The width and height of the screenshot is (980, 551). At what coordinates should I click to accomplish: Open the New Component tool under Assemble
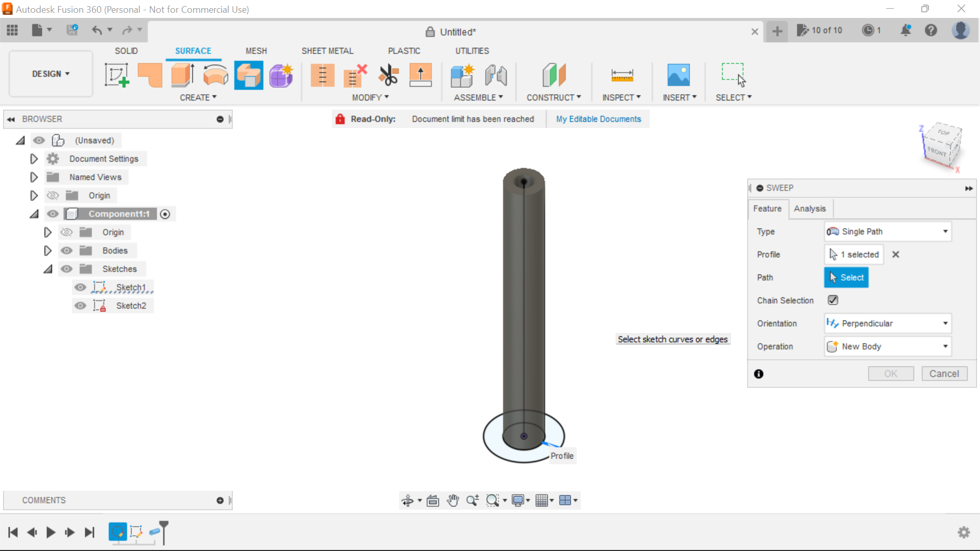[462, 75]
